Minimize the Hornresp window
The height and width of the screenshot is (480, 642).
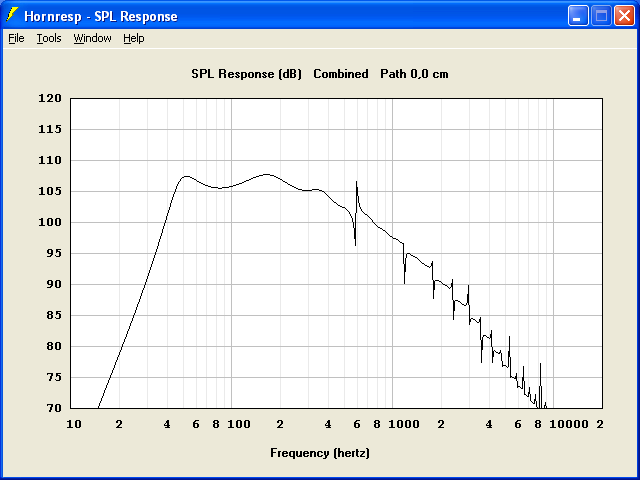578,16
